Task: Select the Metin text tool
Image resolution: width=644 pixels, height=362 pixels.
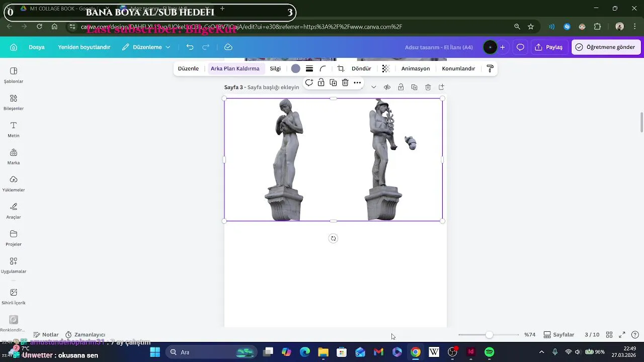Action: [14, 129]
